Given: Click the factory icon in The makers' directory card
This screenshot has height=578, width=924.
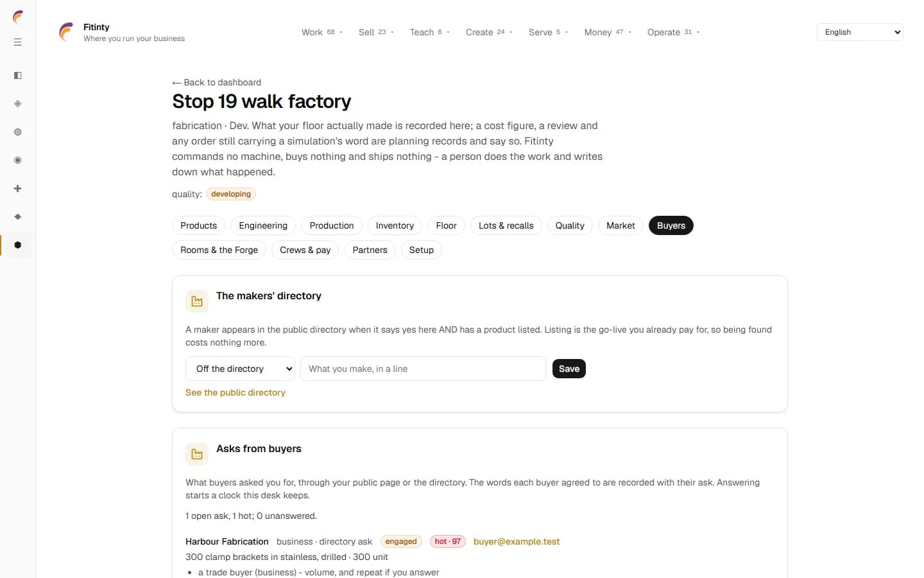Looking at the screenshot, I should [x=197, y=301].
